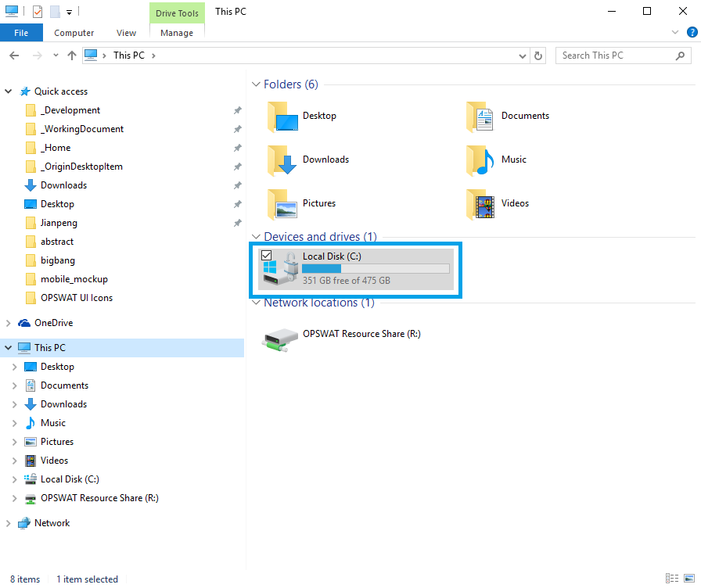Collapse the Network locations group

(256, 303)
